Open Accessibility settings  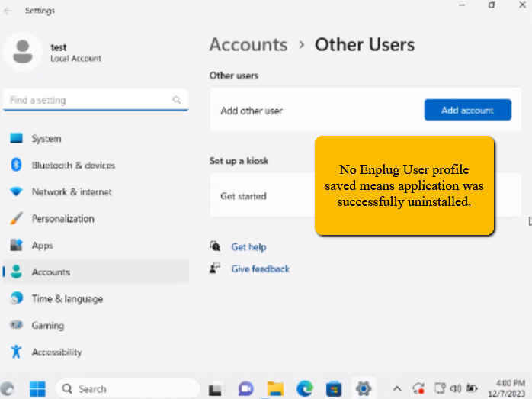[x=96, y=352]
